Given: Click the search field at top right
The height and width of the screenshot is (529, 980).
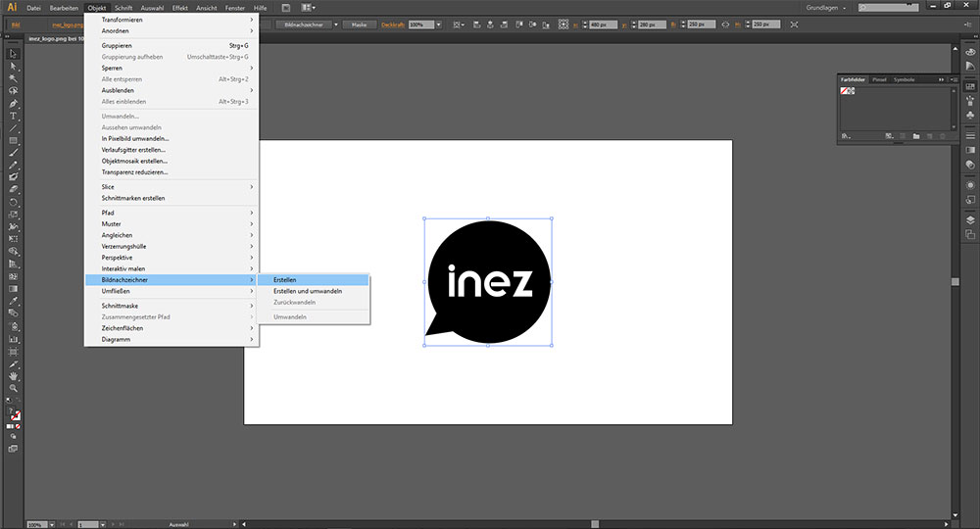Looking at the screenshot, I should (x=889, y=8).
